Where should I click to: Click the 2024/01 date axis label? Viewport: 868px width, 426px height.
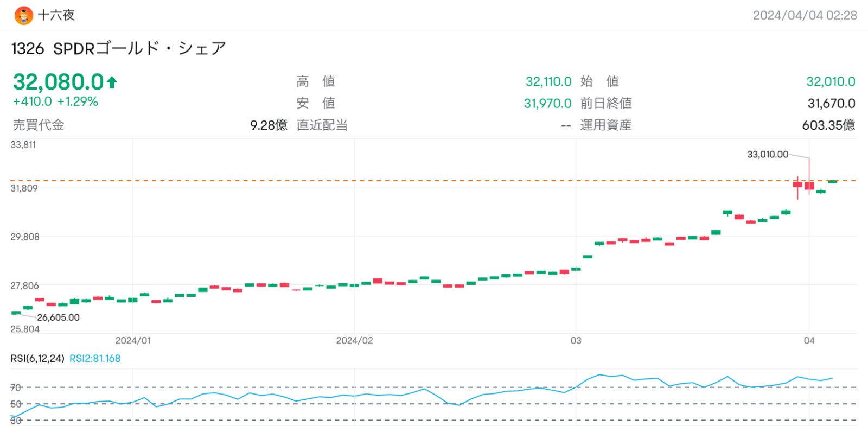[x=133, y=341]
